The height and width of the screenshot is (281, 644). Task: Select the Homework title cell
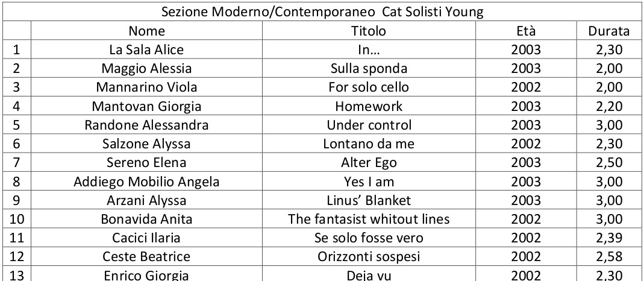click(369, 106)
